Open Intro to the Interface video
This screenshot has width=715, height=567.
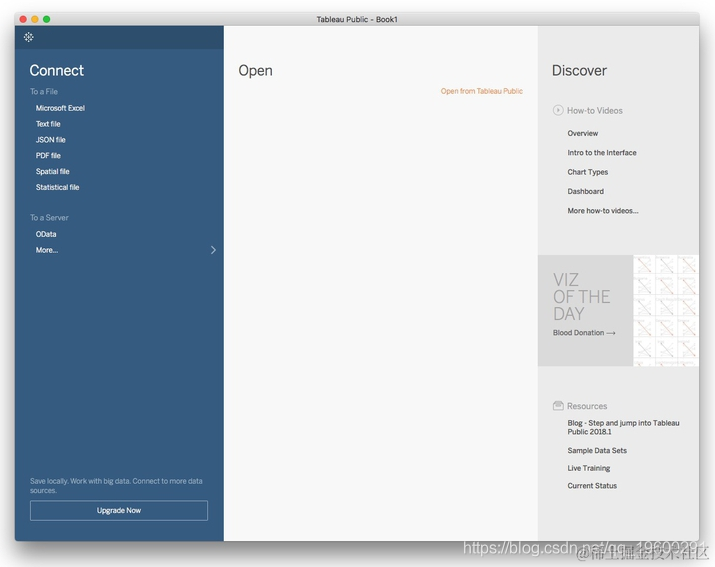601,152
